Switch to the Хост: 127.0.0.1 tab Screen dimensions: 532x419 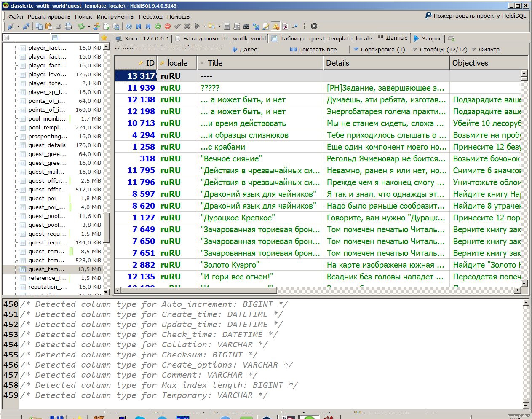142,38
